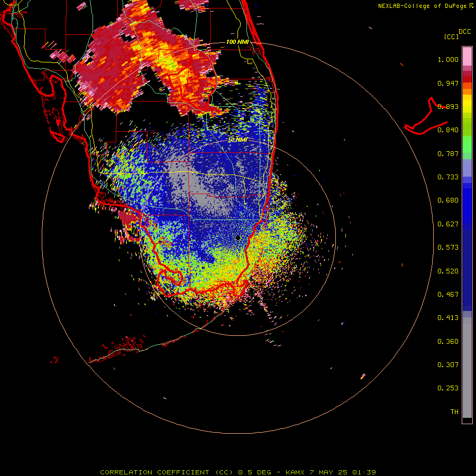Select the 0.627 legend value
Screen dimensions: 476x476
point(448,224)
